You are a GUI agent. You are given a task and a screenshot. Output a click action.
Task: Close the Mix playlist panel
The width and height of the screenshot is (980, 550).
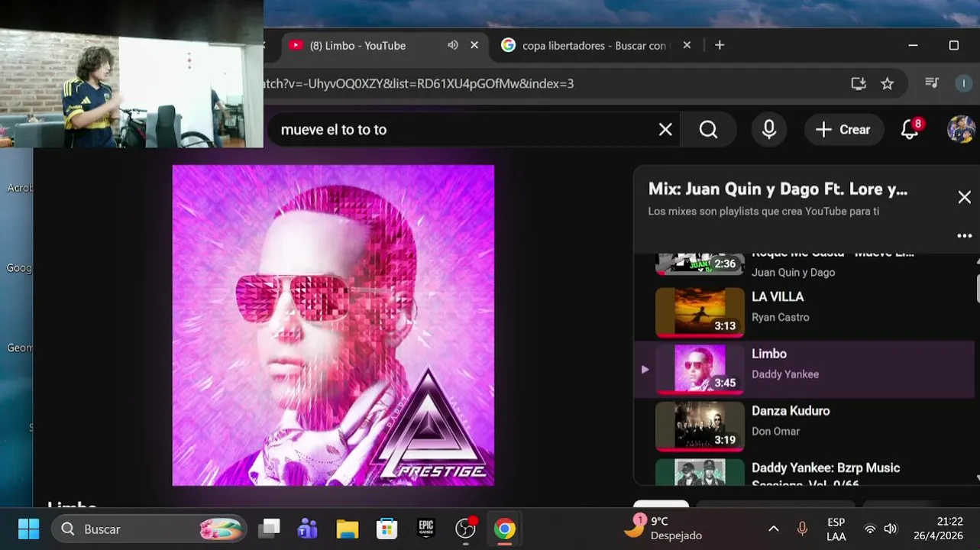964,197
